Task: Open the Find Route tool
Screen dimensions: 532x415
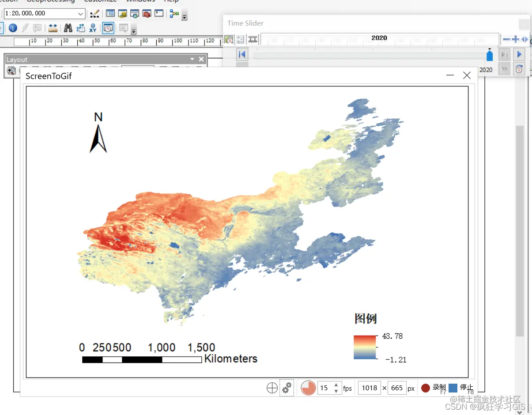Action: pyautogui.click(x=80, y=28)
